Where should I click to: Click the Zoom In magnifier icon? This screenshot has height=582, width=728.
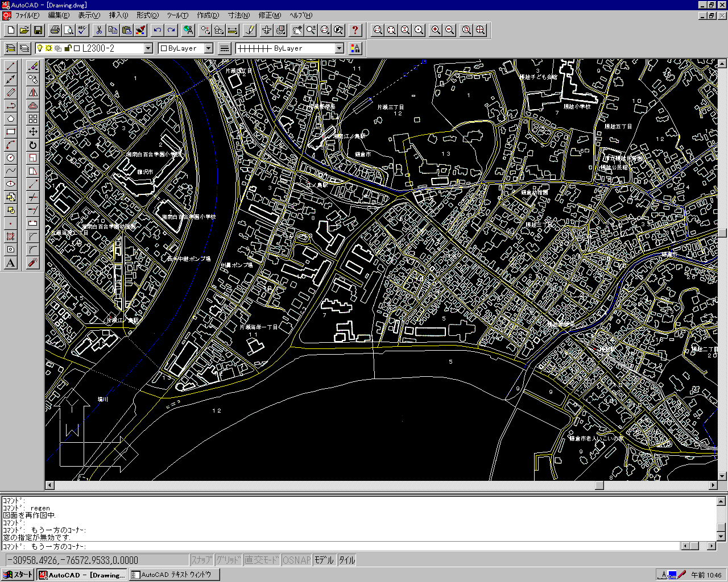click(436, 30)
